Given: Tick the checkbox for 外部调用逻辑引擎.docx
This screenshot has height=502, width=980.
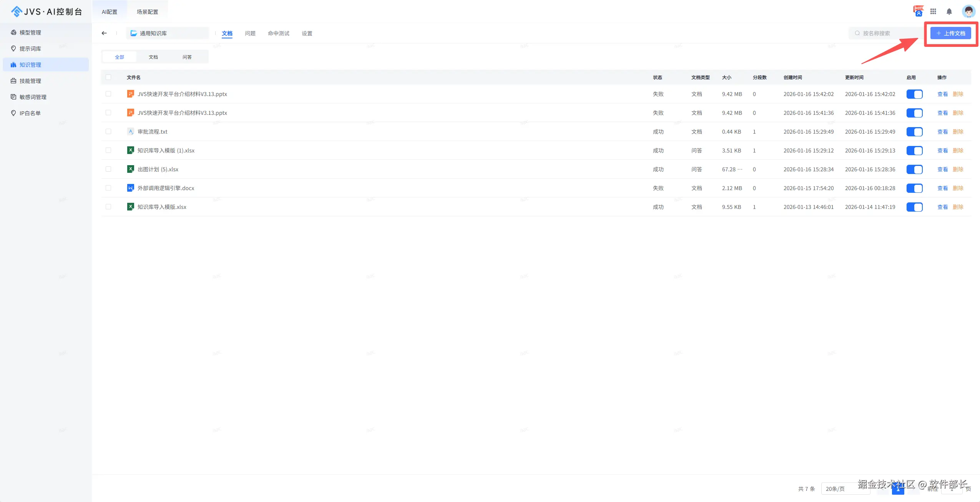Looking at the screenshot, I should click(x=108, y=188).
